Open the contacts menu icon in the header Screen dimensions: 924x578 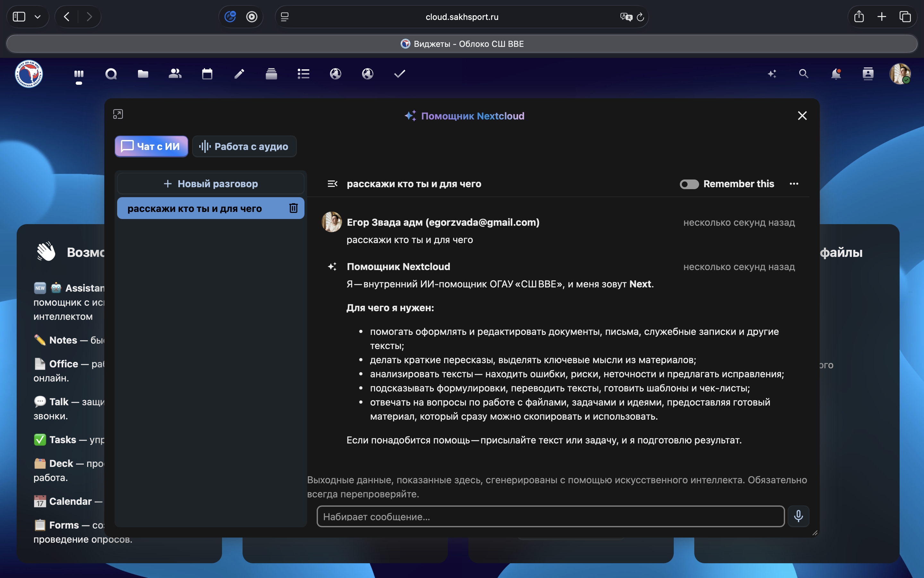pos(868,74)
